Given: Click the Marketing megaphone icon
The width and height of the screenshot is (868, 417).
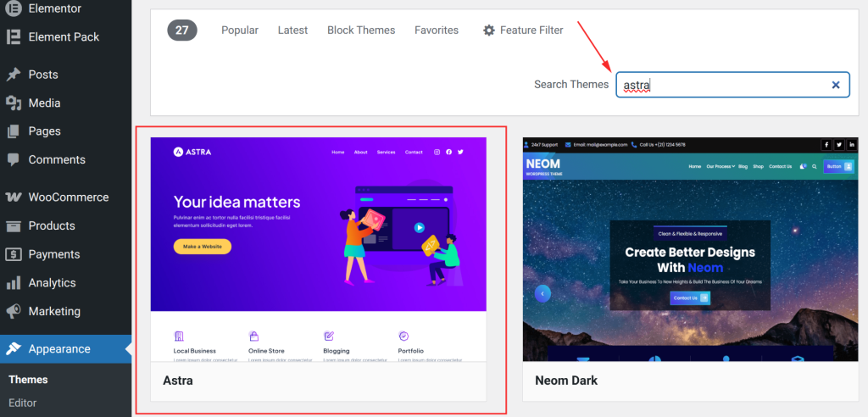Looking at the screenshot, I should coord(14,311).
